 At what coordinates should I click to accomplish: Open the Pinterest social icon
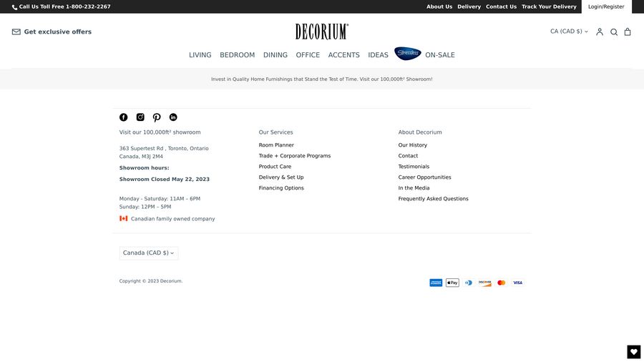coord(157,118)
